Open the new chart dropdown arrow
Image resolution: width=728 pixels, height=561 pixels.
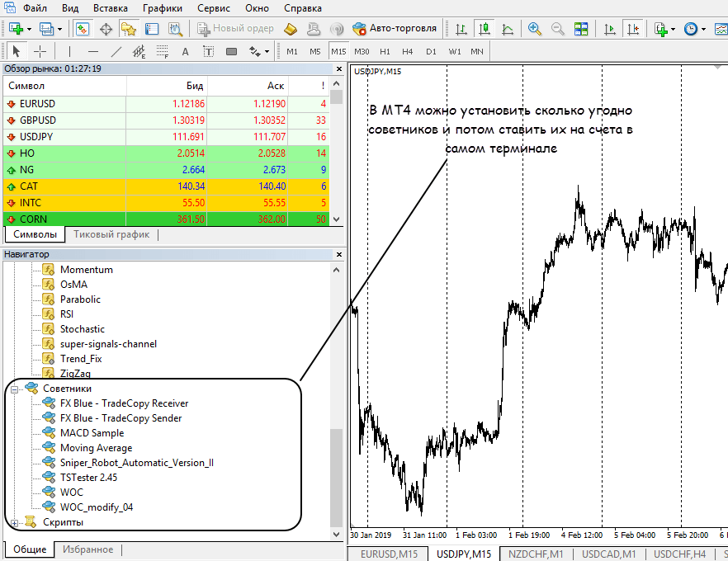[30, 29]
